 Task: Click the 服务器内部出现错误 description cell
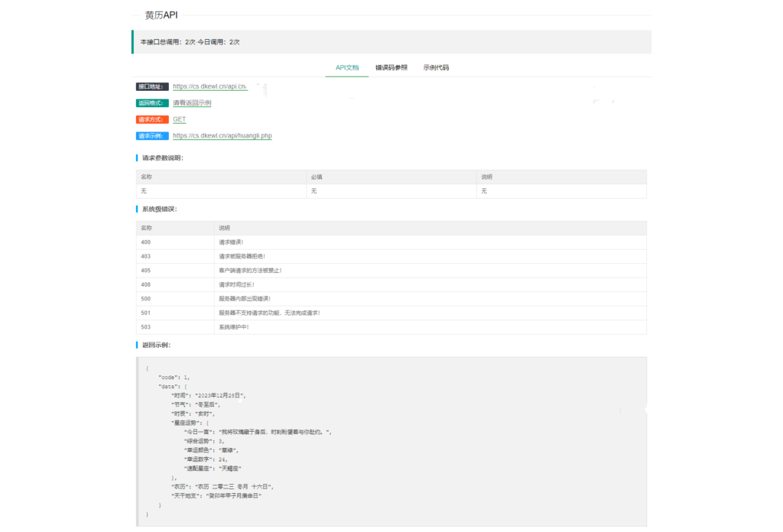coord(245,299)
